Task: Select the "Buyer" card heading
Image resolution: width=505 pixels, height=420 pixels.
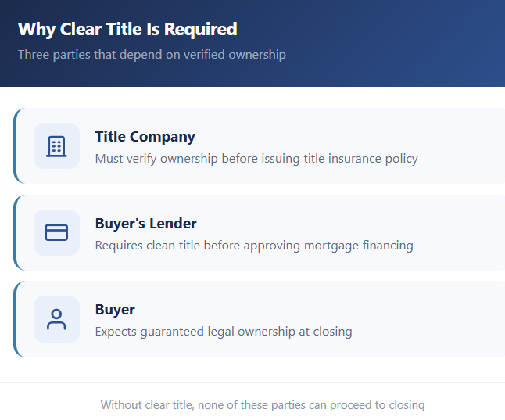Action: [x=115, y=310]
